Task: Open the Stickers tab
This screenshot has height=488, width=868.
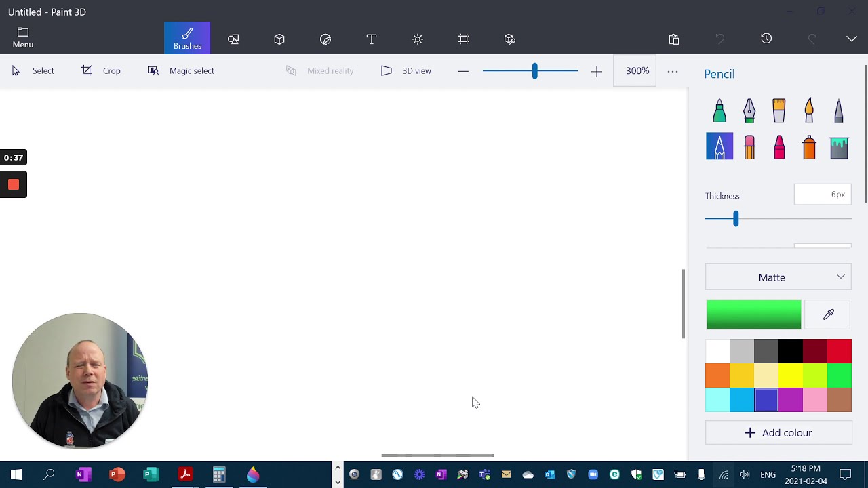Action: pos(325,39)
